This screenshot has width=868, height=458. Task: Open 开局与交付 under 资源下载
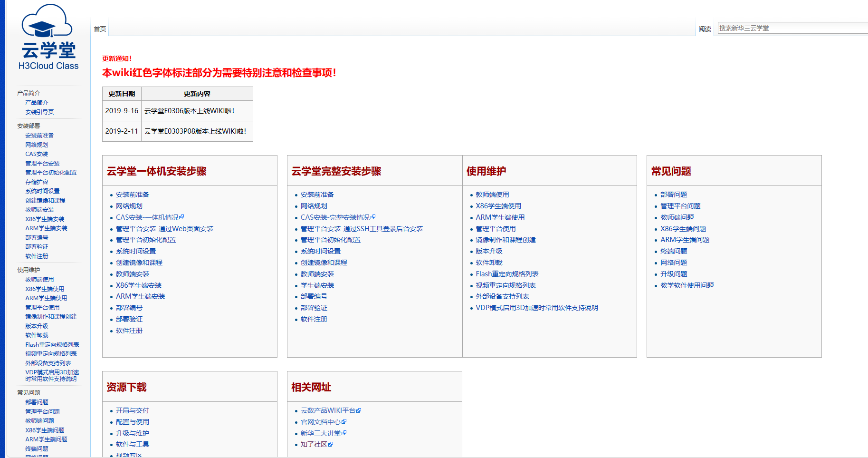[x=133, y=410]
